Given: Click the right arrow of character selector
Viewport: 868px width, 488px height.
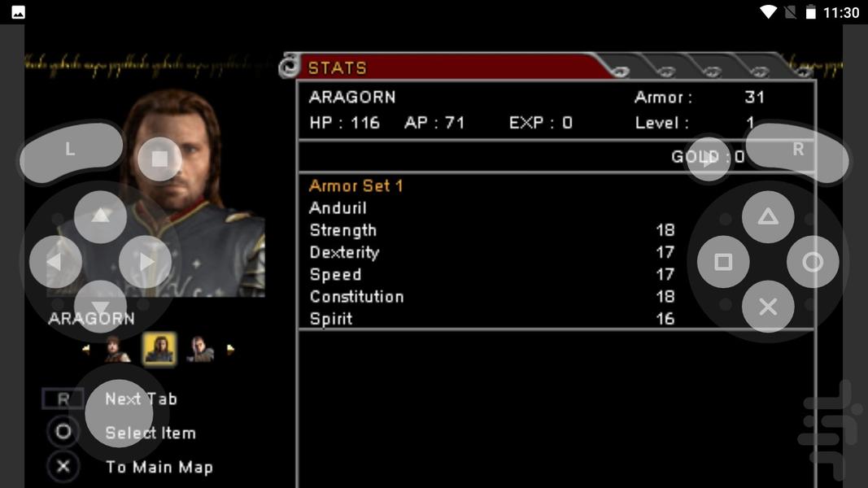Looking at the screenshot, I should 230,350.
